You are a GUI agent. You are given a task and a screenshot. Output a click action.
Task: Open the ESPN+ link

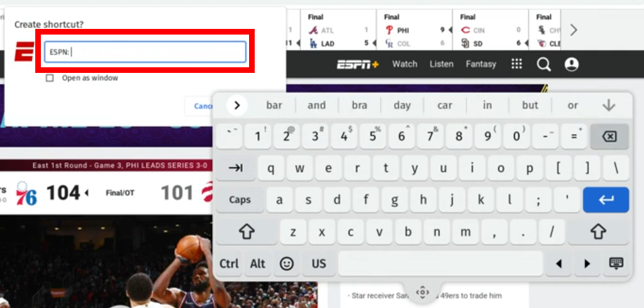(x=358, y=64)
